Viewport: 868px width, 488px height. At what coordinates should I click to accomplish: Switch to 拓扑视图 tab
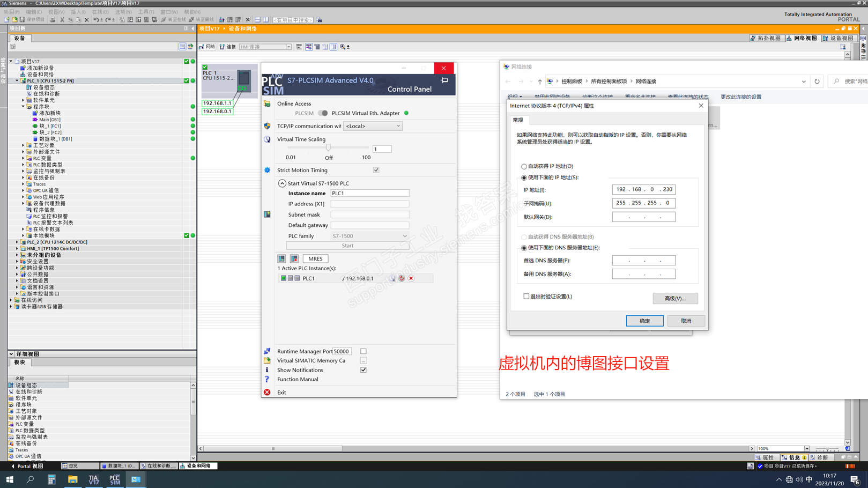(x=766, y=38)
